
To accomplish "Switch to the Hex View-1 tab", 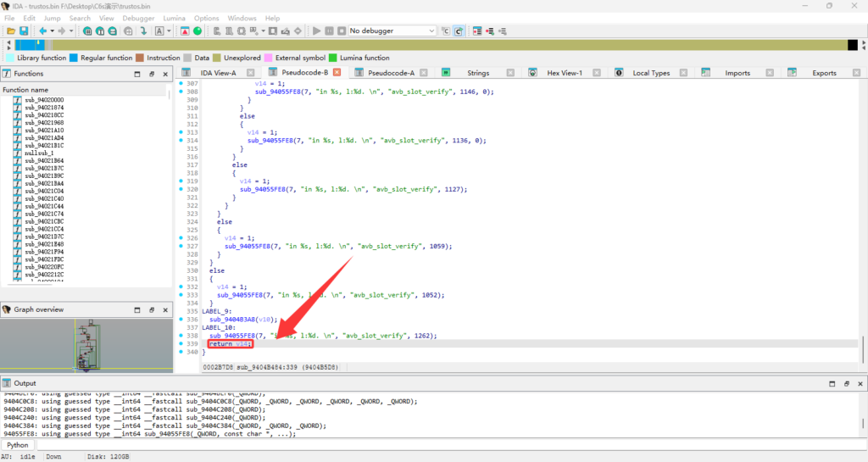I will (565, 73).
